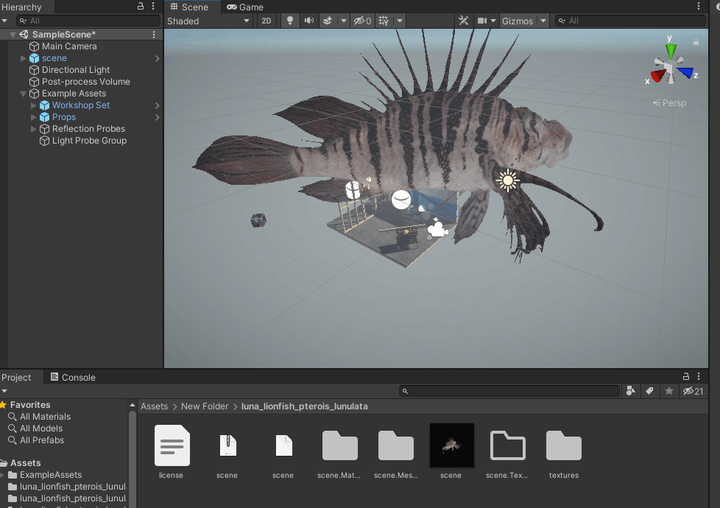Navigate to New Folder breadcrumb
Screen dimensions: 720x508
click(204, 406)
